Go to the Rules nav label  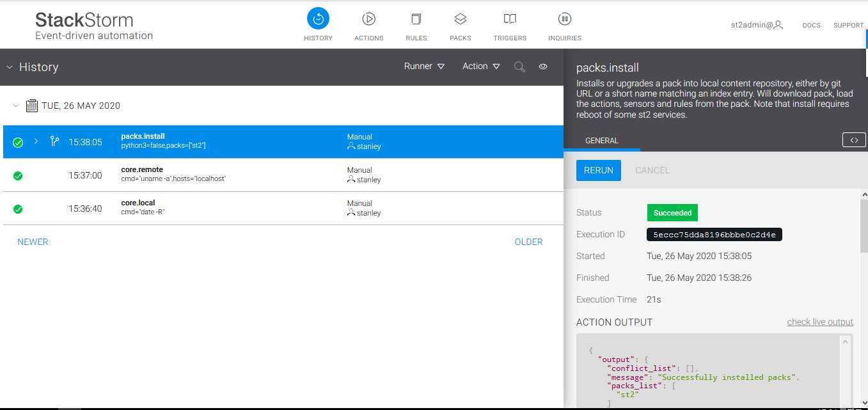click(416, 38)
